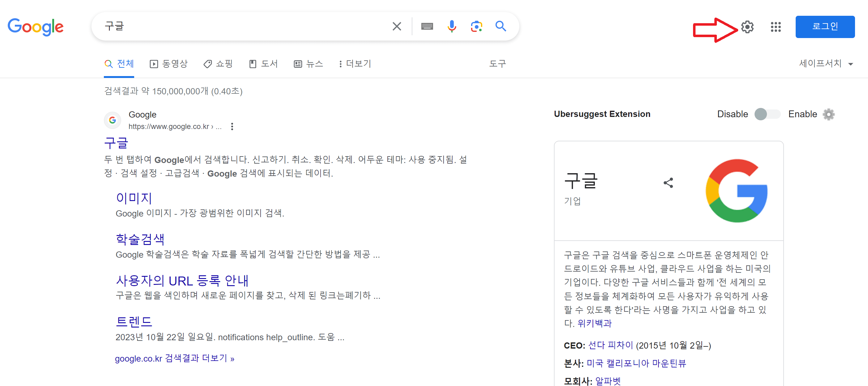
Task: Switch to the 동영상 tab
Action: coord(169,64)
